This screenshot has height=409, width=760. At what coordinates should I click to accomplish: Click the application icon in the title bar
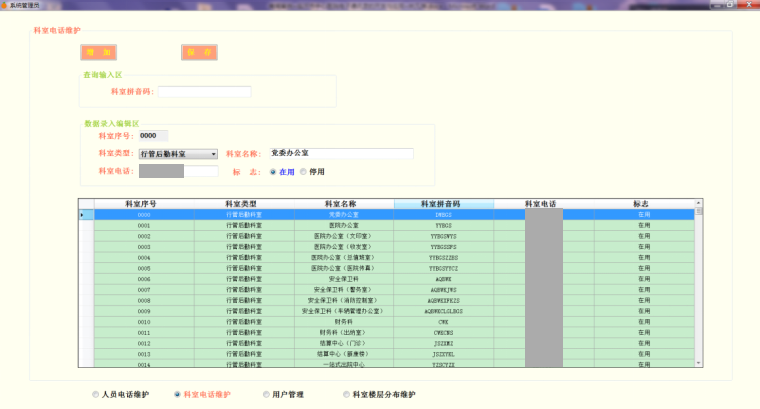tap(5, 5)
